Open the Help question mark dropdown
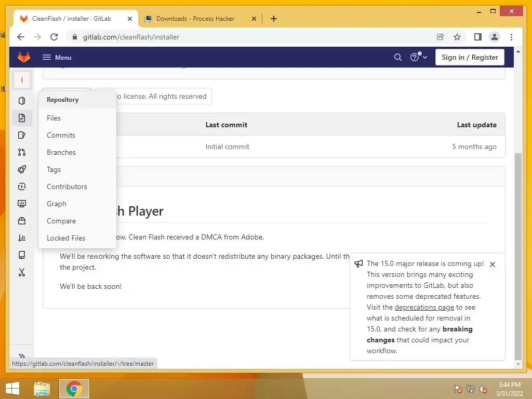Image resolution: width=532 pixels, height=399 pixels. (x=418, y=57)
